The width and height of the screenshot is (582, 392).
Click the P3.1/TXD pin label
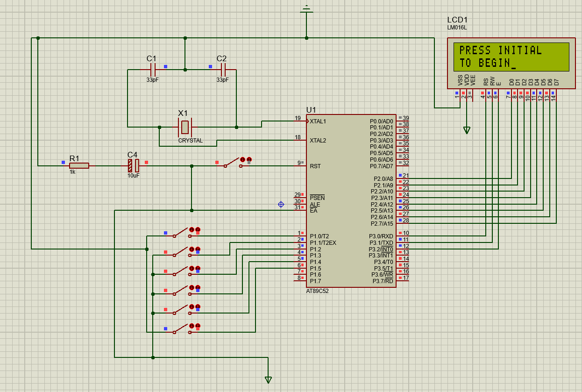(381, 242)
